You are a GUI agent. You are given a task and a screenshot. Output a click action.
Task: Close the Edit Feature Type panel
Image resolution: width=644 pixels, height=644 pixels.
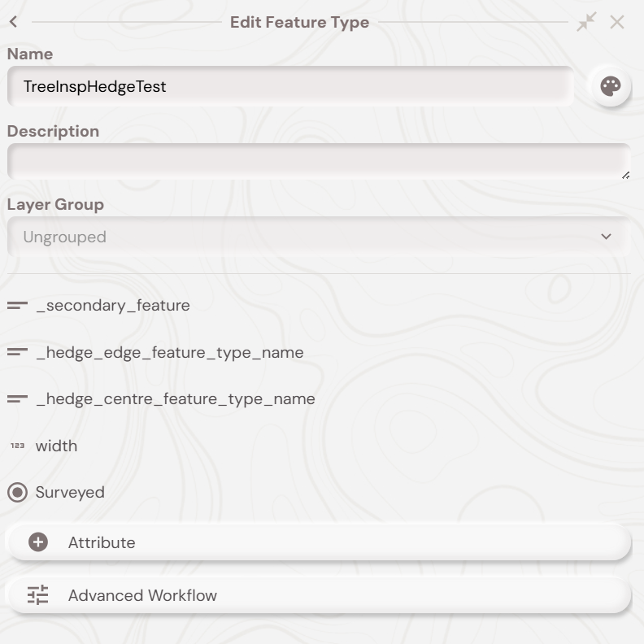click(617, 22)
